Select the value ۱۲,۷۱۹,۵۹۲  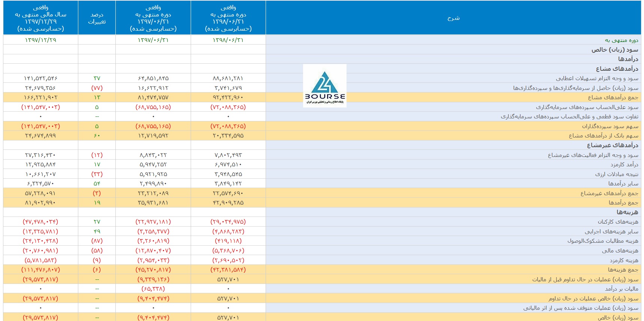tap(153, 136)
